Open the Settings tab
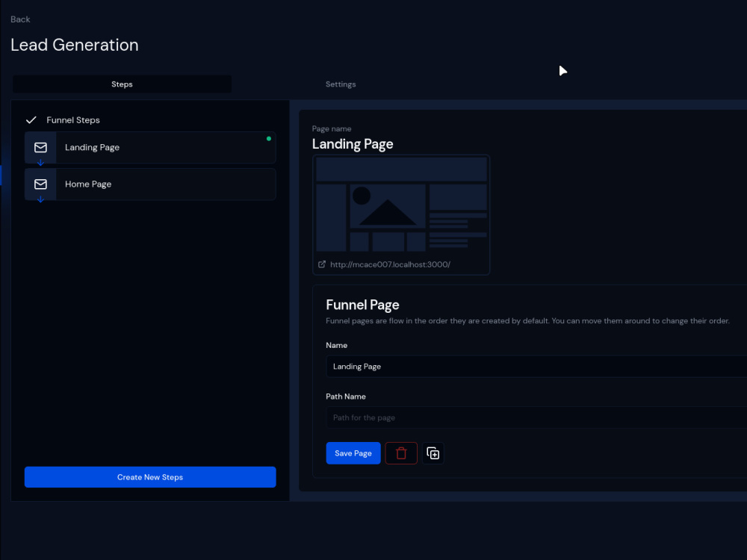747x560 pixels. click(341, 84)
